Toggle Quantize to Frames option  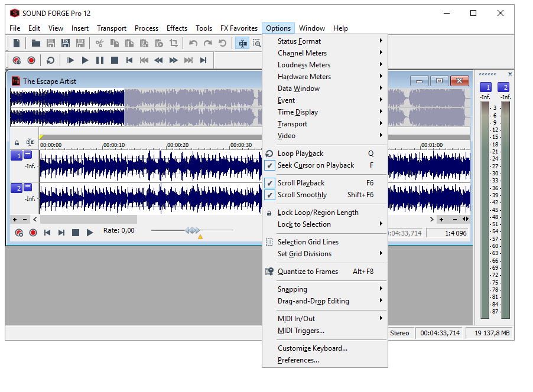(326, 272)
